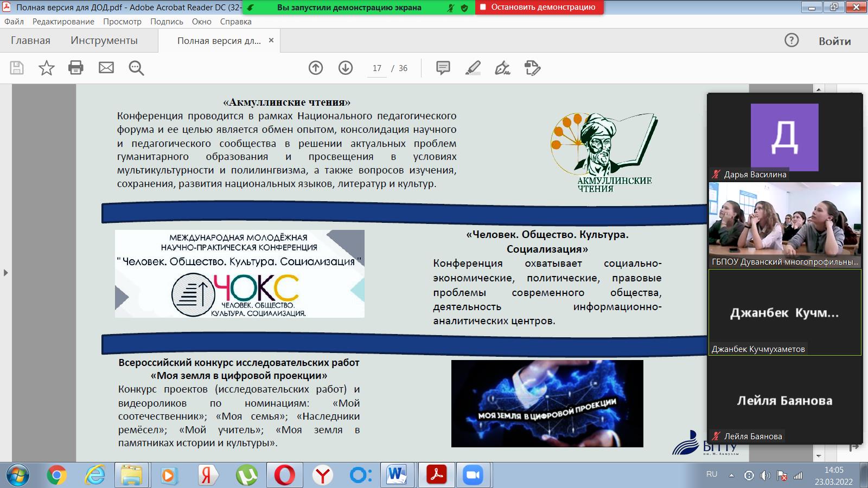Open the Find text magnifier tool
The height and width of the screenshot is (488, 868).
(x=136, y=68)
